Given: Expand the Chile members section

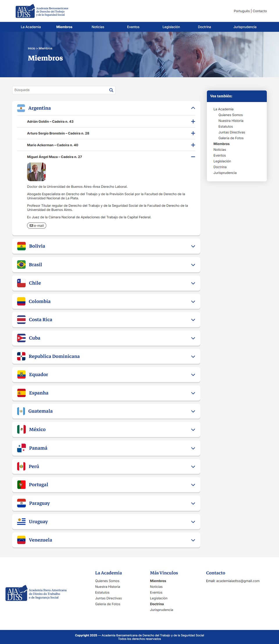Looking at the screenshot, I should click(x=106, y=283).
